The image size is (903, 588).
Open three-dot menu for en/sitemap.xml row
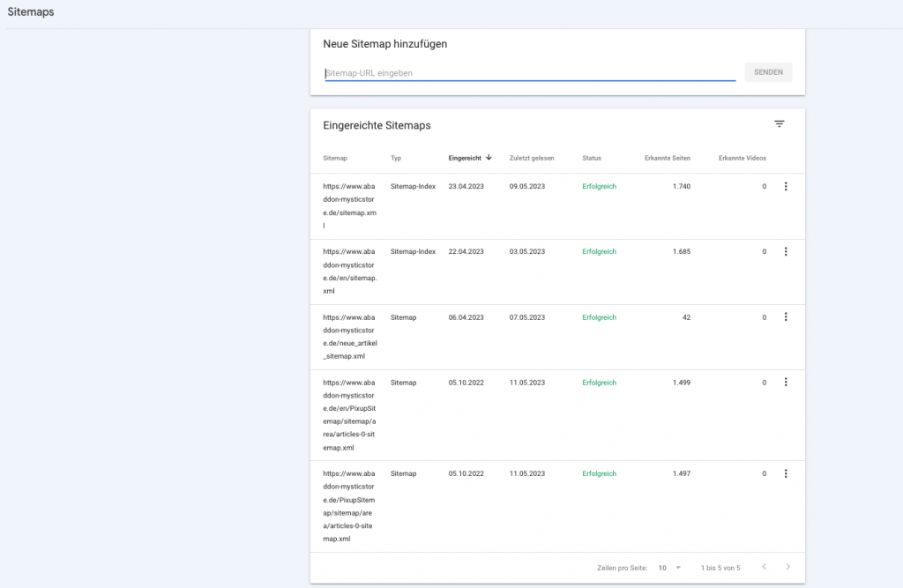coord(785,252)
